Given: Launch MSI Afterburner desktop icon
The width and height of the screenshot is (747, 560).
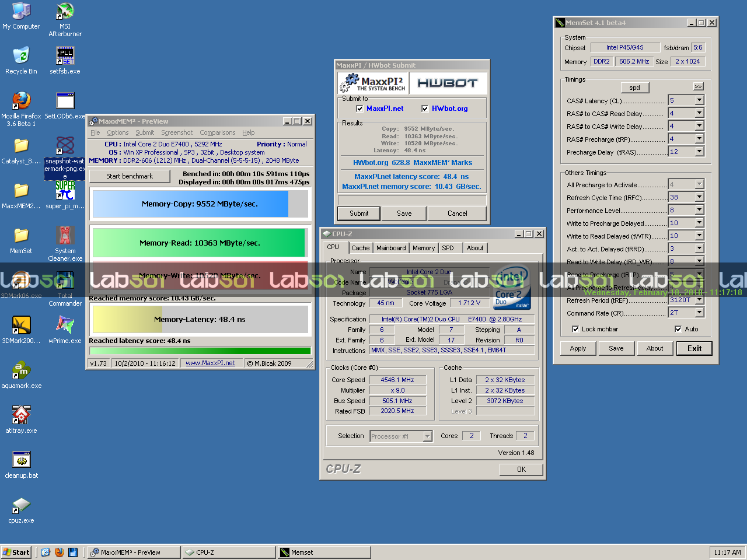Looking at the screenshot, I should click(65, 19).
